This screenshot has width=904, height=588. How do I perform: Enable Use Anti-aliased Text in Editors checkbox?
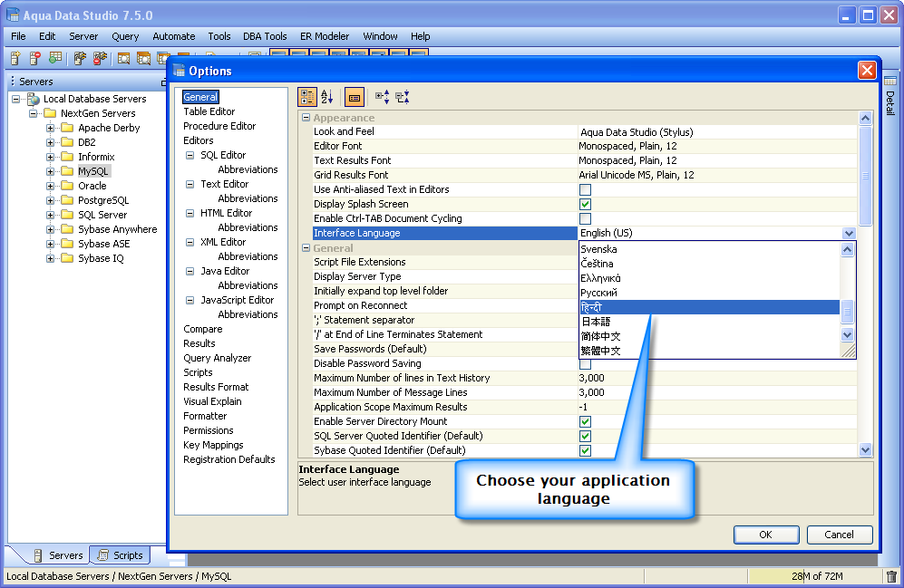coord(585,189)
